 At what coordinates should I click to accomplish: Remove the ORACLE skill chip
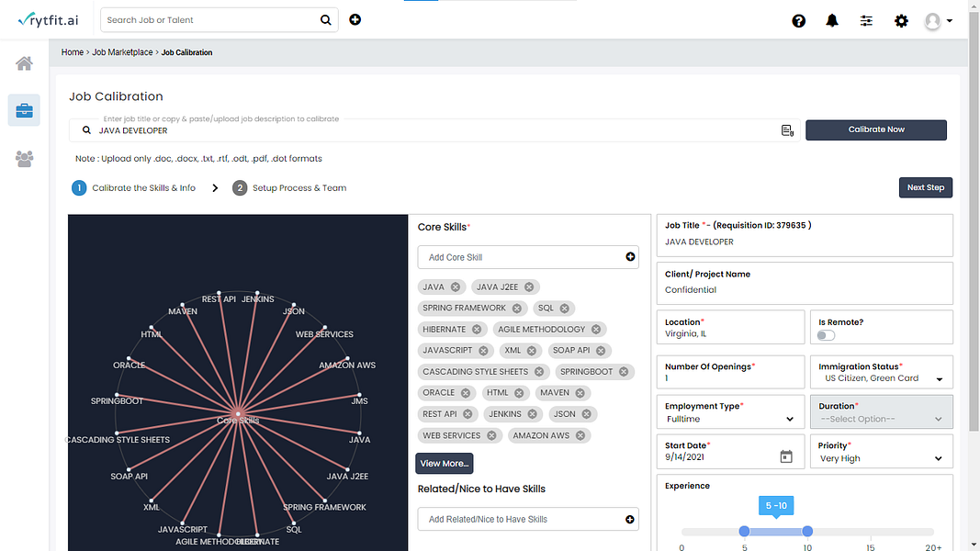point(466,394)
